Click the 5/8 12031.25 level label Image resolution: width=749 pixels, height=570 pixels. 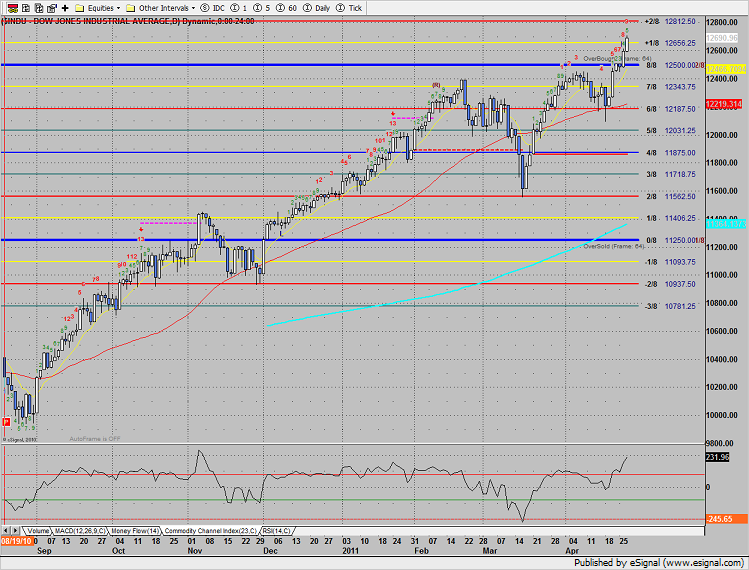point(671,130)
